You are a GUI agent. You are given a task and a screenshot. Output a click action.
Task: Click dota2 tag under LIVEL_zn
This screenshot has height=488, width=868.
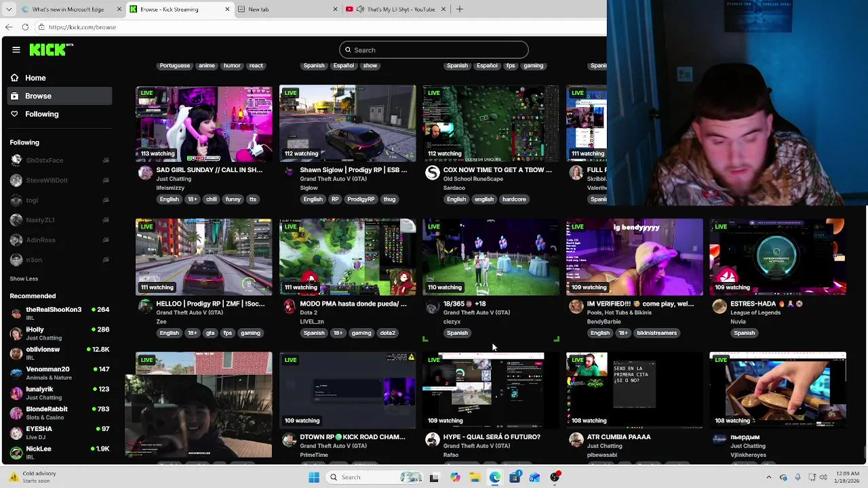(x=387, y=333)
